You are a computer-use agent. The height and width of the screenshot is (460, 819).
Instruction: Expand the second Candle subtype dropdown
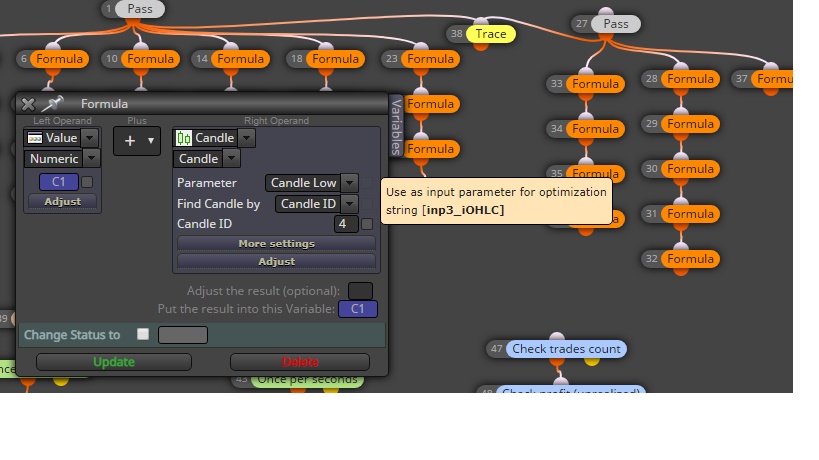tap(231, 158)
